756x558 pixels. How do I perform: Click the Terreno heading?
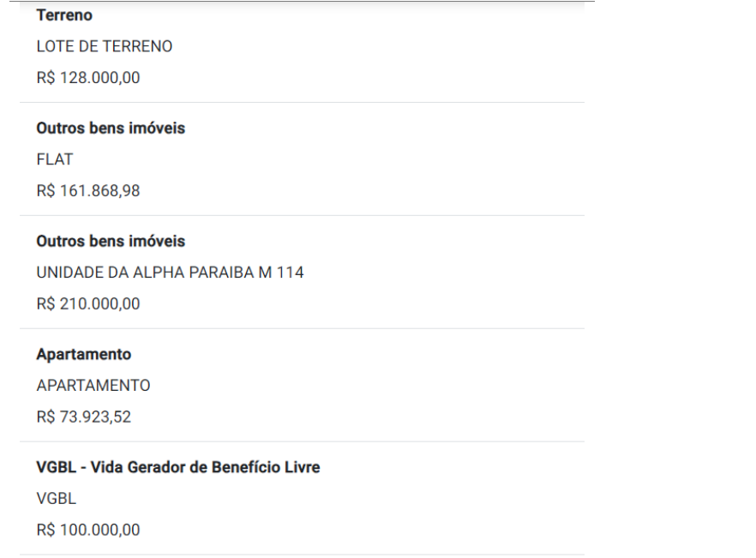tap(64, 15)
